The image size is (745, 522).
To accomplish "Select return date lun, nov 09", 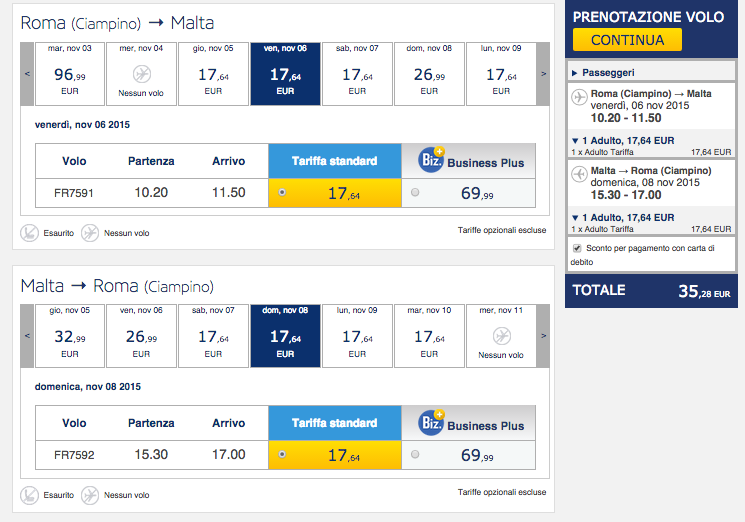I will point(358,335).
